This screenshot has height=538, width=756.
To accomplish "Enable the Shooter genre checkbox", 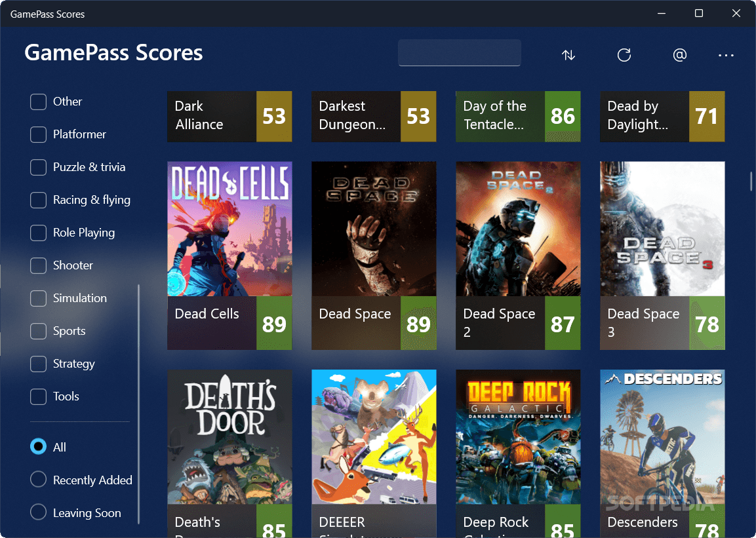I will pos(38,265).
